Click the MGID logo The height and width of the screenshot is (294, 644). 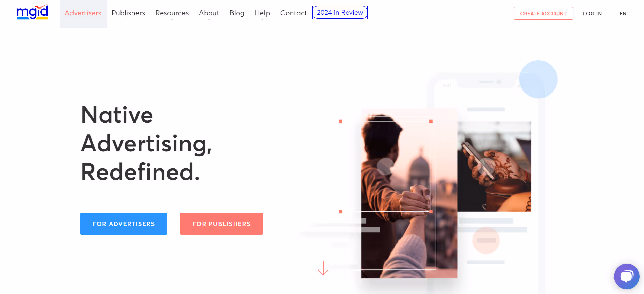pyautogui.click(x=32, y=12)
